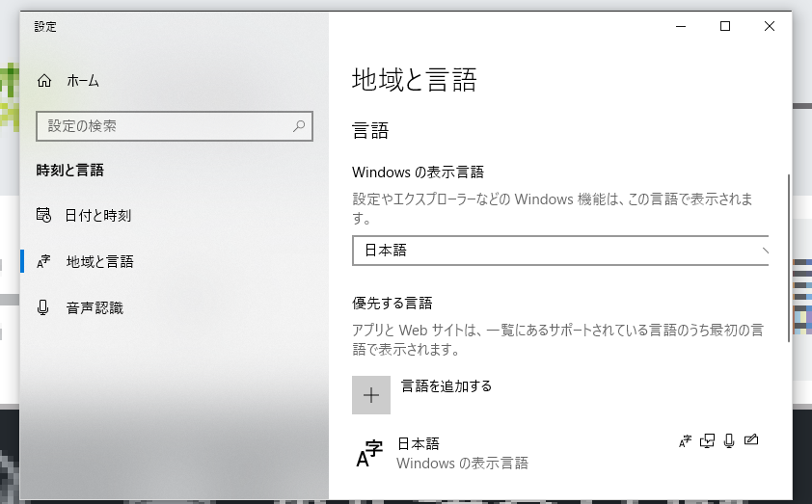The height and width of the screenshot is (504, 812).
Task: Click the chevron arrow of the language dropdown
Action: 765,251
